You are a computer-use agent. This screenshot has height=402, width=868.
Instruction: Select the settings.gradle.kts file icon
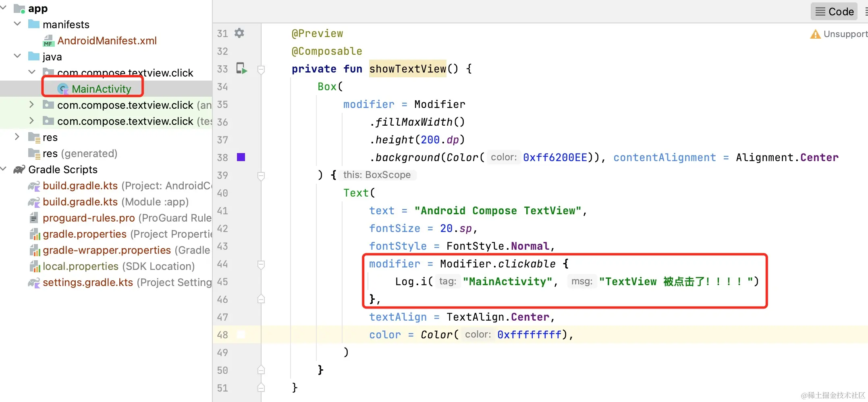click(34, 282)
